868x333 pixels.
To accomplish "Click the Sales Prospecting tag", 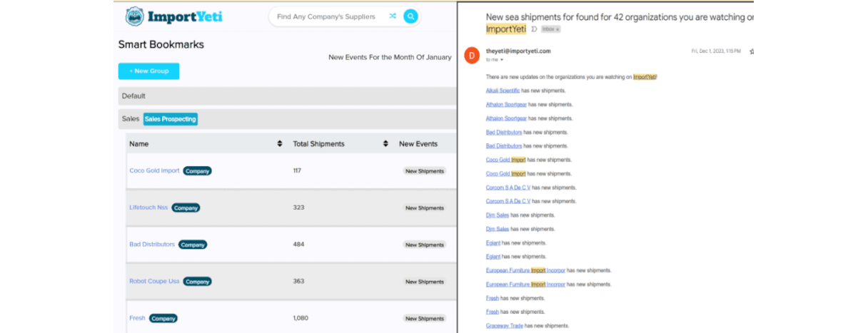I will pyautogui.click(x=170, y=119).
